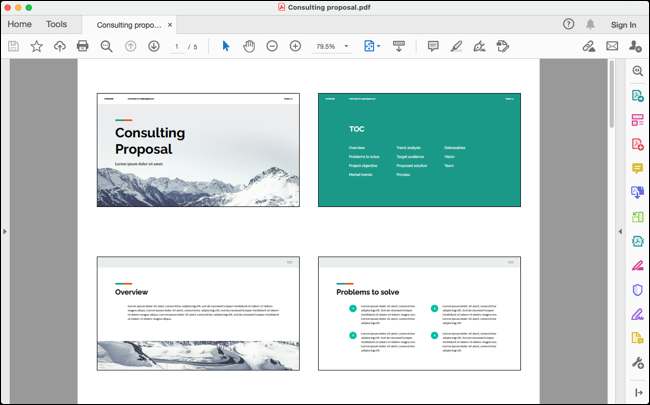Open the Find text magnifier
The height and width of the screenshot is (405, 650).
(107, 46)
